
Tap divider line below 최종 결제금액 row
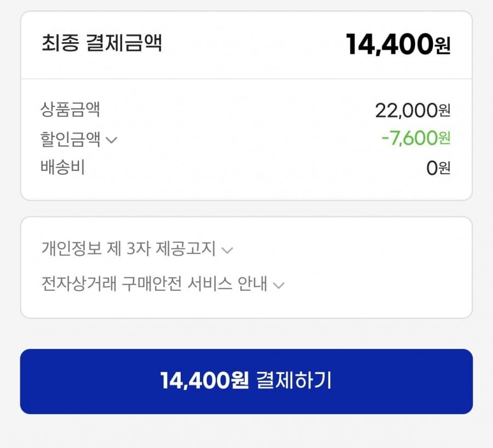click(246, 79)
